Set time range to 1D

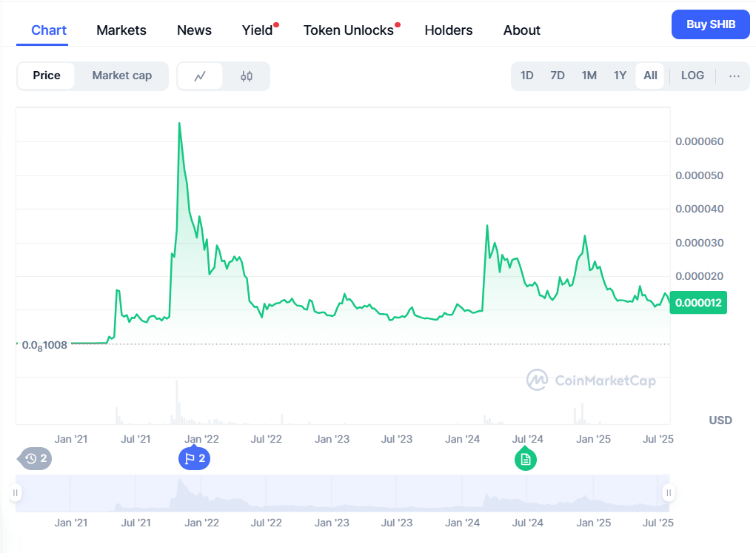click(527, 76)
